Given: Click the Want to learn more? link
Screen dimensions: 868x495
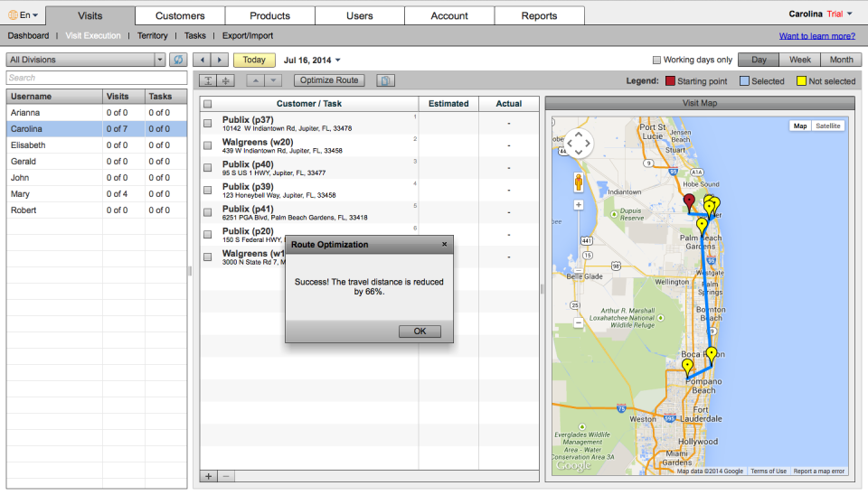Looking at the screenshot, I should [816, 36].
